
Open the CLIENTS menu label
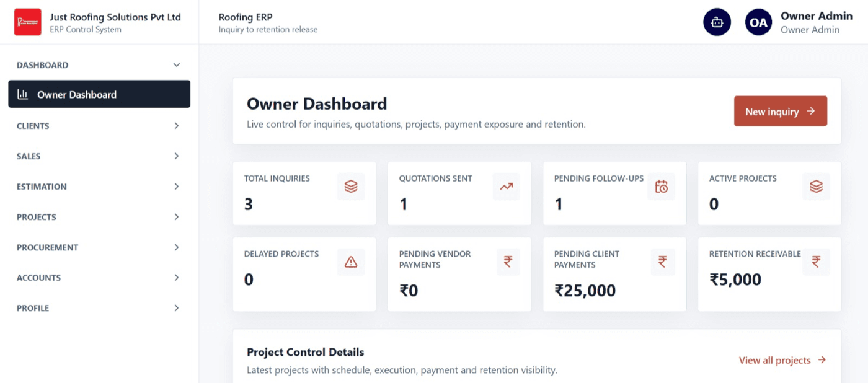[33, 126]
